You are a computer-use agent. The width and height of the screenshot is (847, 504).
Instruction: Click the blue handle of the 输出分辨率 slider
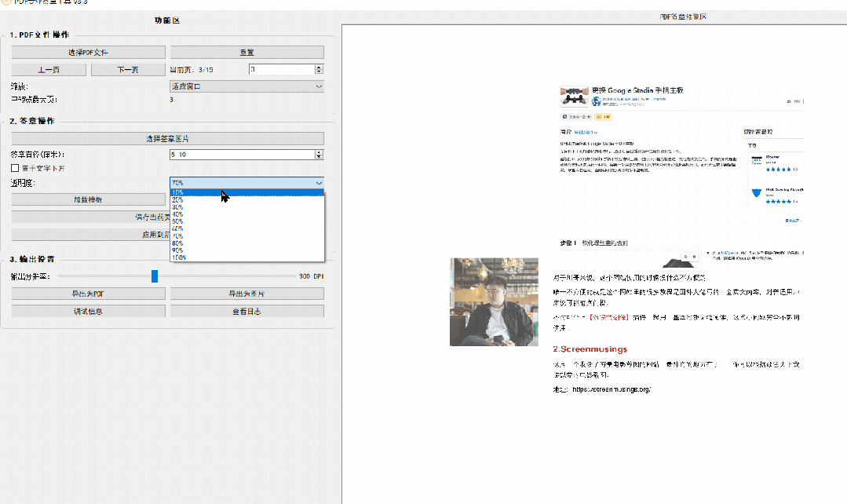pyautogui.click(x=155, y=276)
